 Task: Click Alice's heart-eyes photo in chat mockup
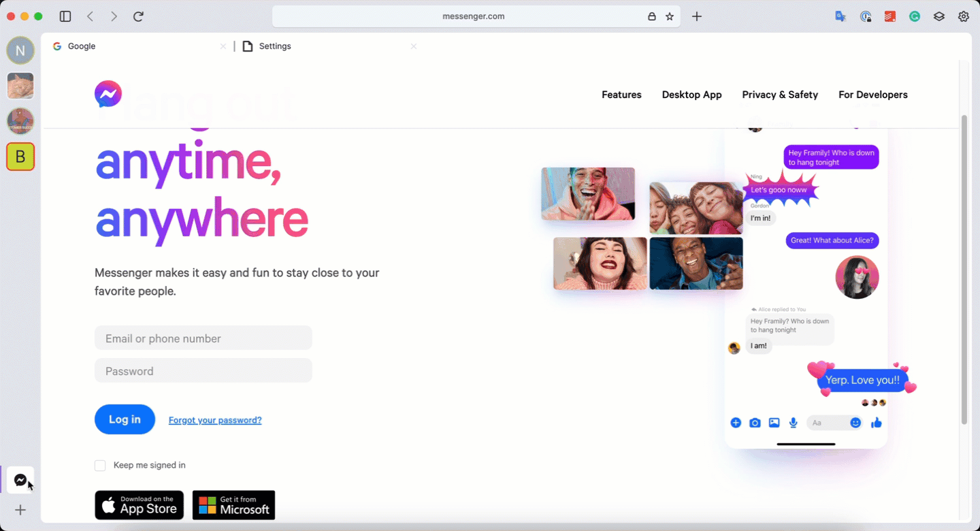[857, 277]
